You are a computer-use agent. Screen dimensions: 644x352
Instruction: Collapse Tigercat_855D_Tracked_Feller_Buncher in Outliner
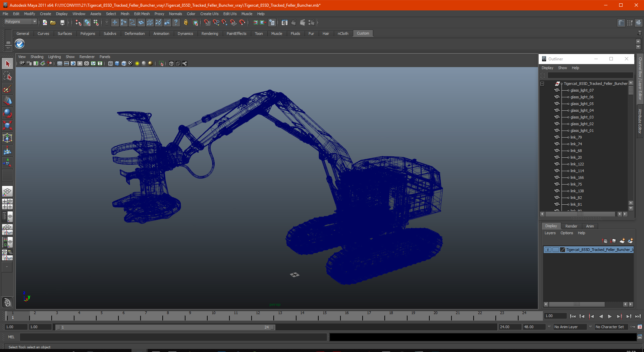coord(542,84)
